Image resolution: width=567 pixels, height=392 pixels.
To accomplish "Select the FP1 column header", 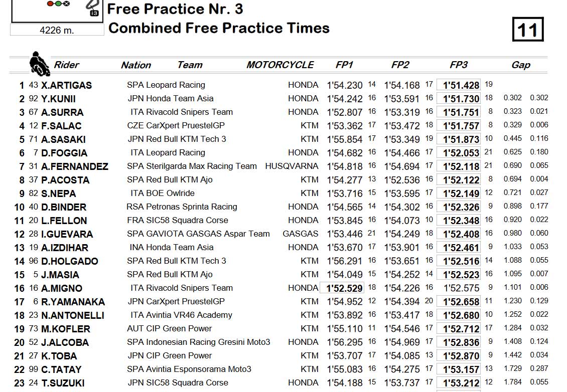I will [344, 65].
